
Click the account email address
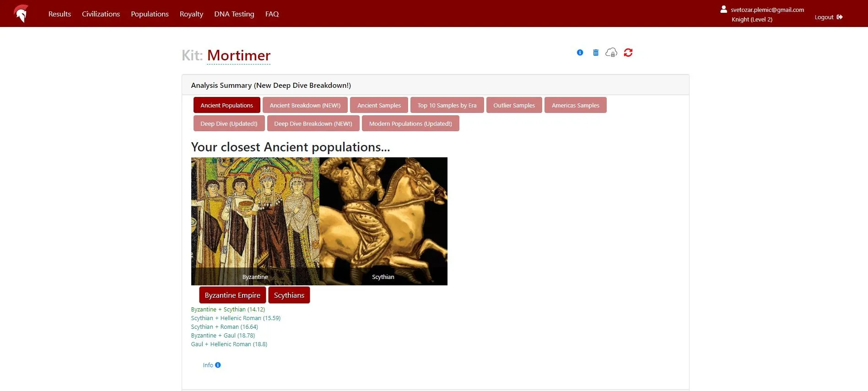pos(767,10)
